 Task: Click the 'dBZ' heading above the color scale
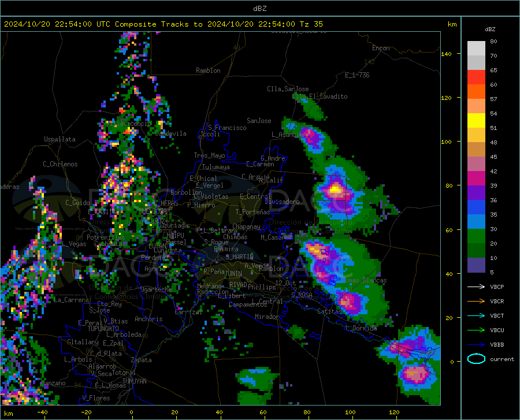click(x=490, y=29)
